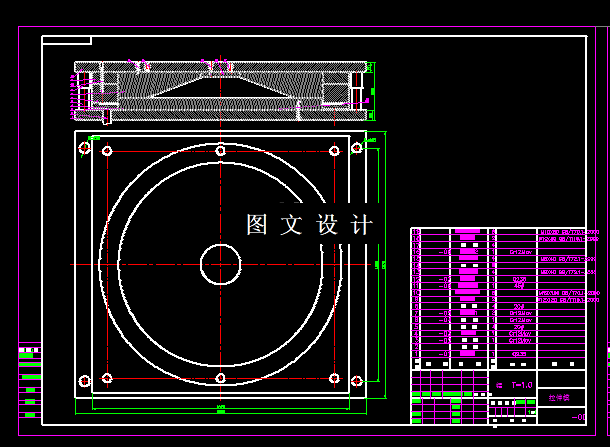
Task: Pick the outer top-right corner crosshair hole
Action: (x=357, y=147)
